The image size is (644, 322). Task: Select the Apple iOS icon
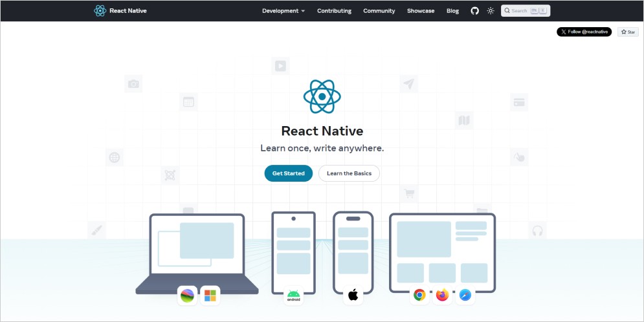click(x=353, y=295)
